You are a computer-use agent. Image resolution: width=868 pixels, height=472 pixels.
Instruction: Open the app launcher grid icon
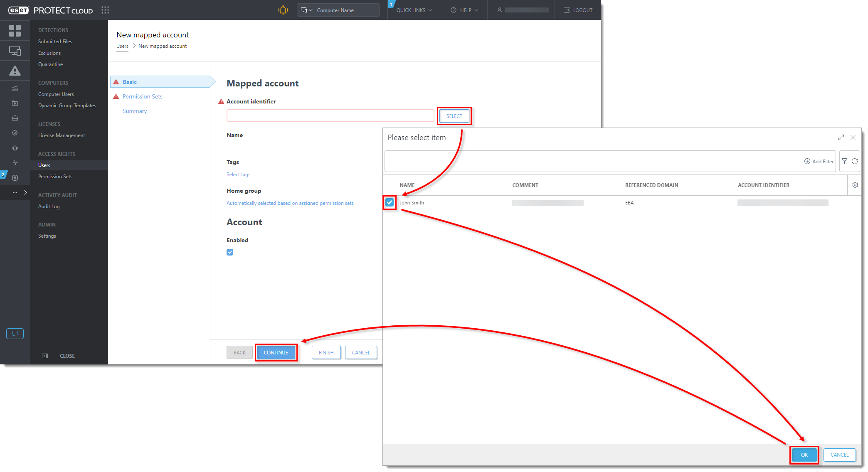[x=105, y=10]
